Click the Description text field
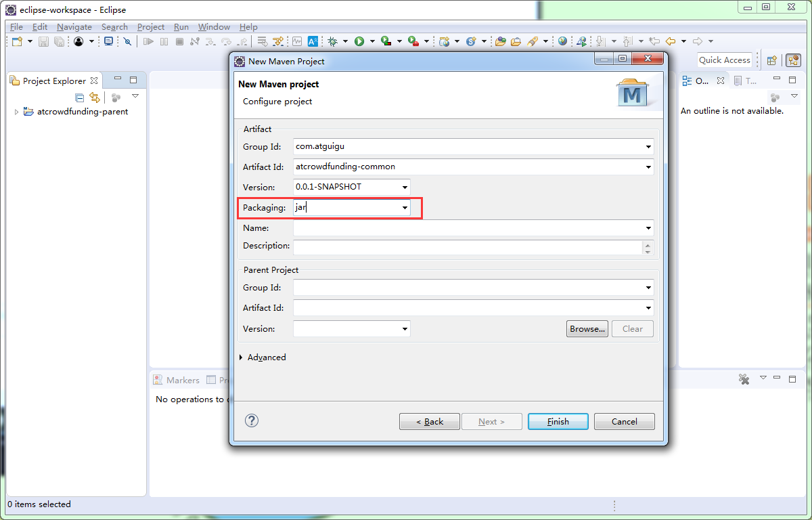 tap(468, 247)
